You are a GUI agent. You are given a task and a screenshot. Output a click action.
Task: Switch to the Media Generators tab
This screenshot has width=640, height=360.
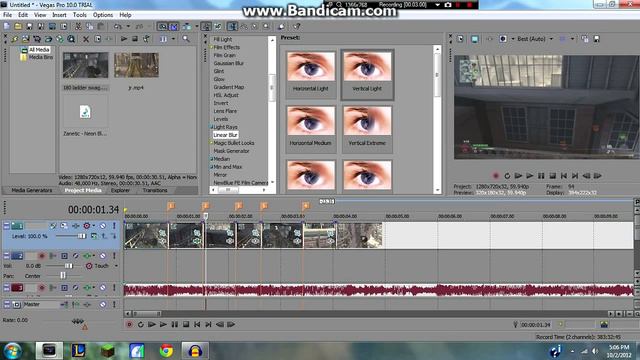31,191
